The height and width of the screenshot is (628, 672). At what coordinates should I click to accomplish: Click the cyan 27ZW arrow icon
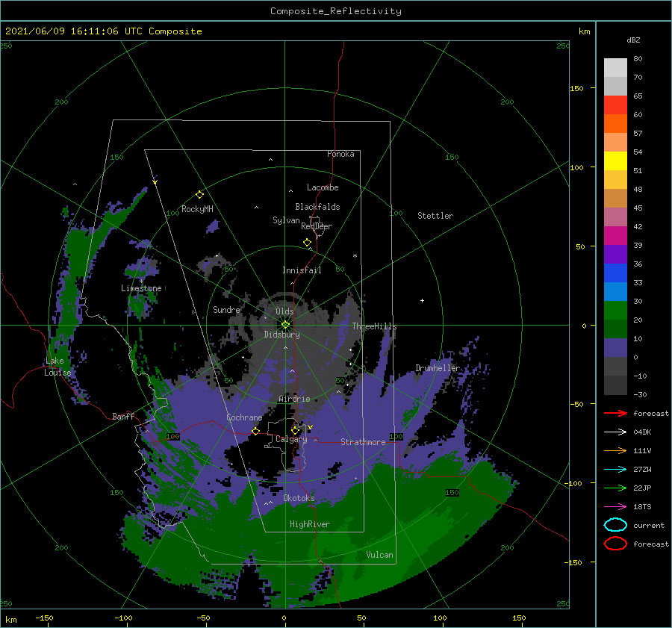tap(615, 470)
